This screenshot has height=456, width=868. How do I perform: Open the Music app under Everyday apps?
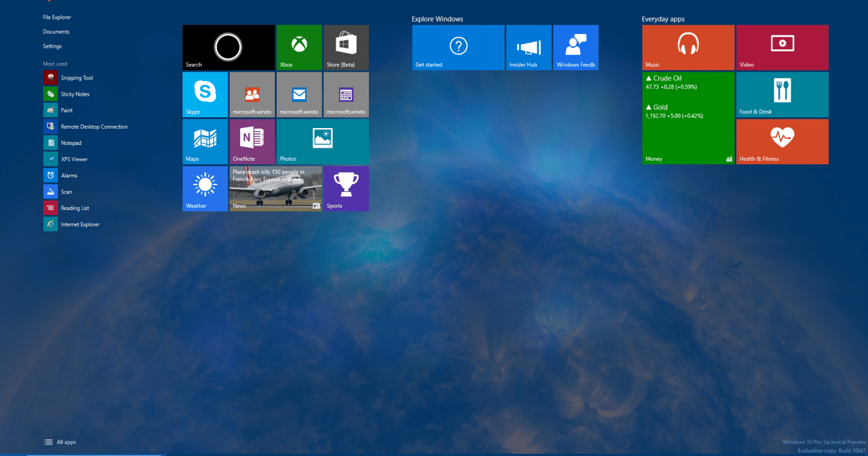pos(688,47)
